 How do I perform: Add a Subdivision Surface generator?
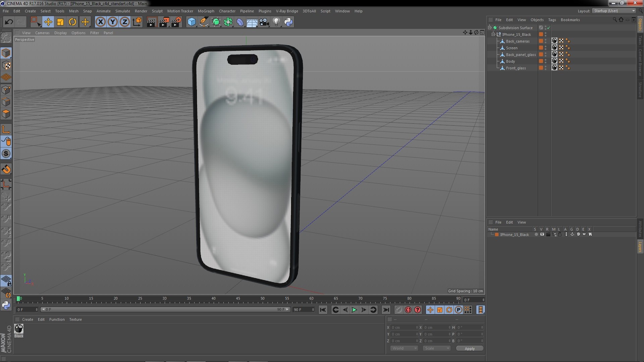[x=216, y=22]
